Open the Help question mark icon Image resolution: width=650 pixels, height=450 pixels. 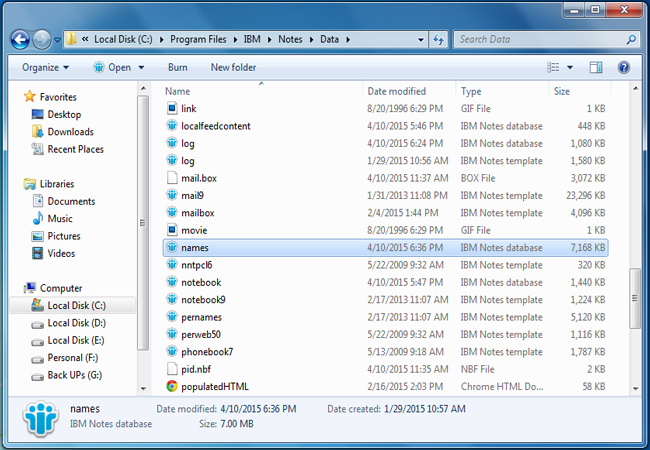(623, 67)
